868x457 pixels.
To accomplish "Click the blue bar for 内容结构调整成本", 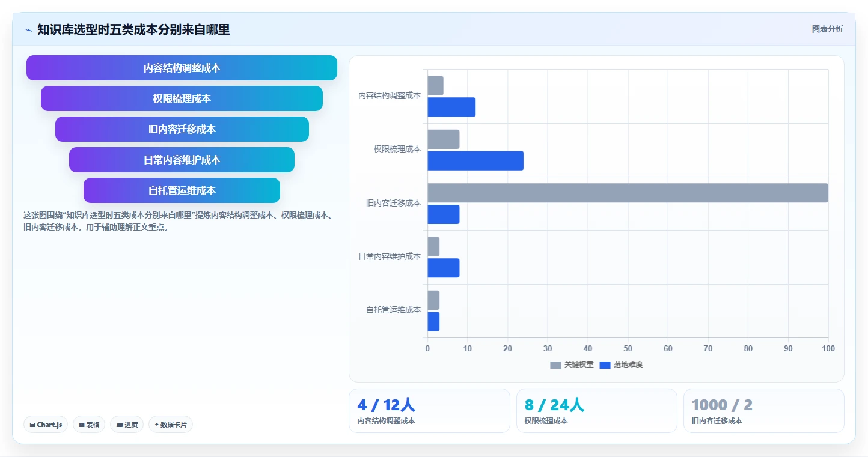I will [451, 107].
